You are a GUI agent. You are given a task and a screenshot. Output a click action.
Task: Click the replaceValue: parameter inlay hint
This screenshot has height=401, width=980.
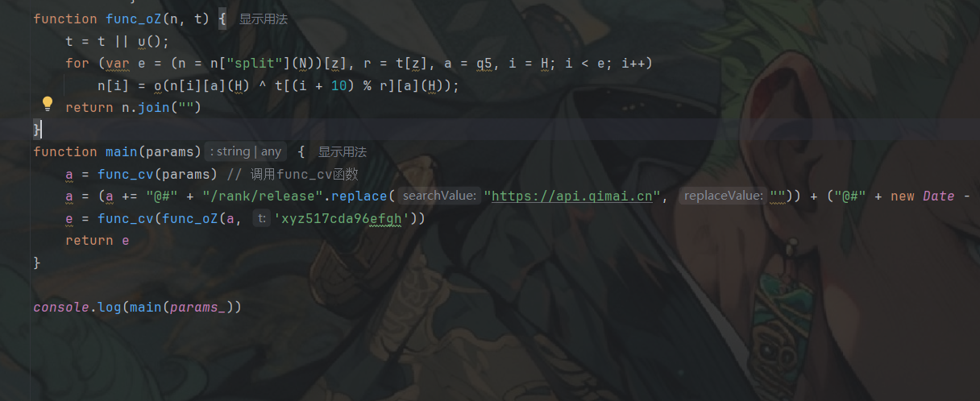[x=722, y=196]
